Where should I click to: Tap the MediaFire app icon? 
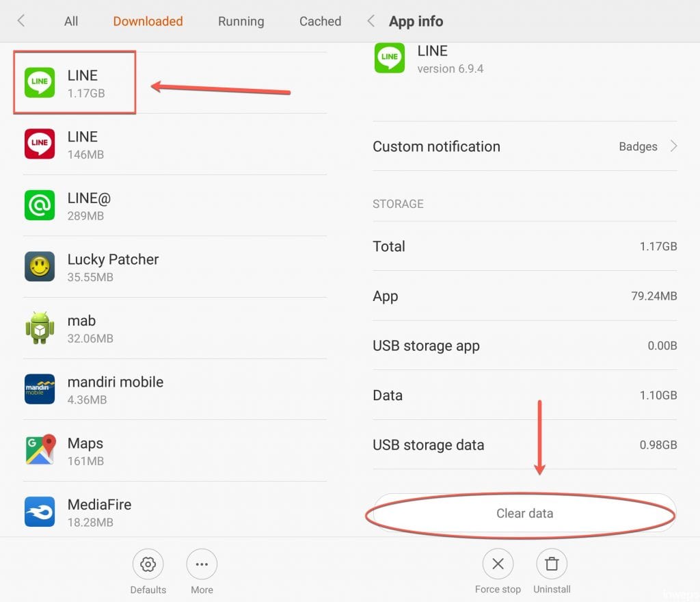click(x=40, y=512)
